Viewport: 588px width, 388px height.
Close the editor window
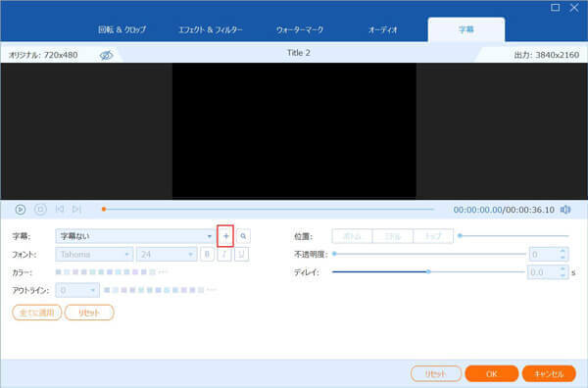click(574, 8)
